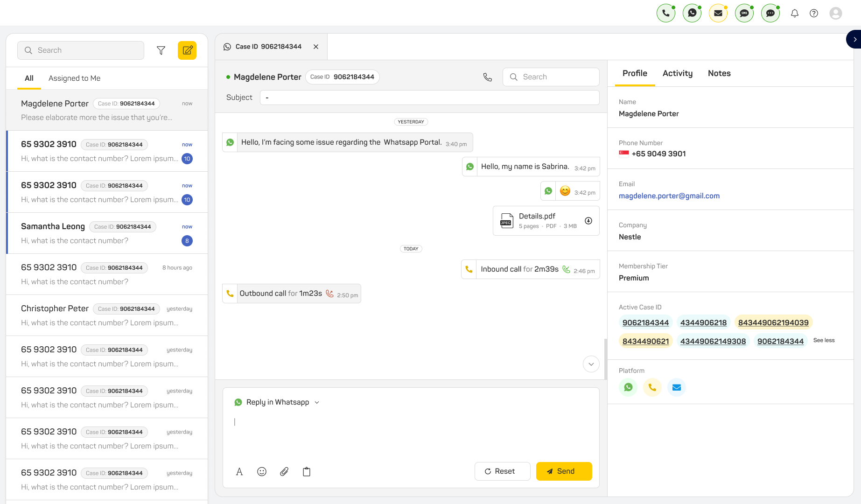Click the email channel icon in top bar

pos(718,13)
